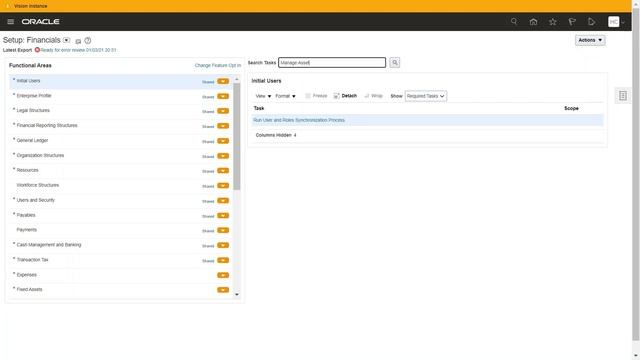The width and height of the screenshot is (640, 360).
Task: Open the notifications icon beside the flag
Action: [x=591, y=22]
